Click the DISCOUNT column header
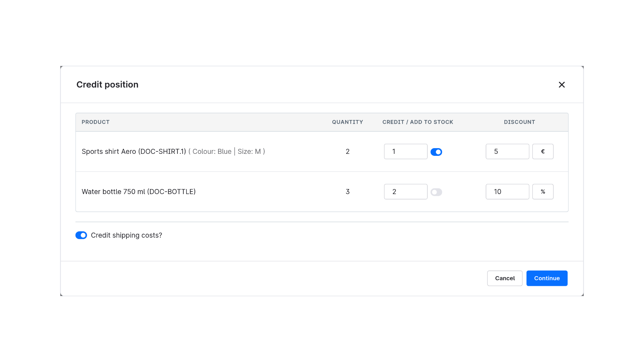Viewport: 644px width, 362px height. coord(519,122)
